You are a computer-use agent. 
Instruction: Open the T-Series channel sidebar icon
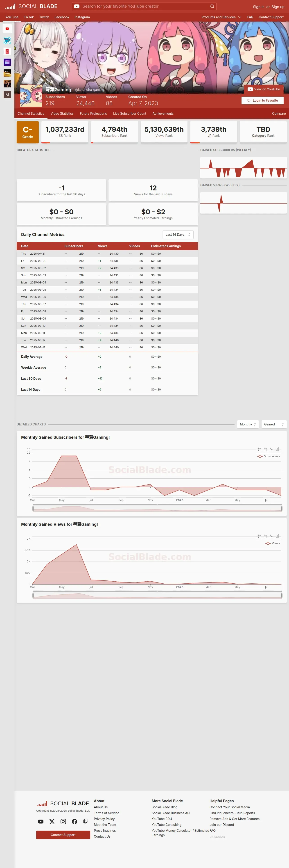coord(7,51)
